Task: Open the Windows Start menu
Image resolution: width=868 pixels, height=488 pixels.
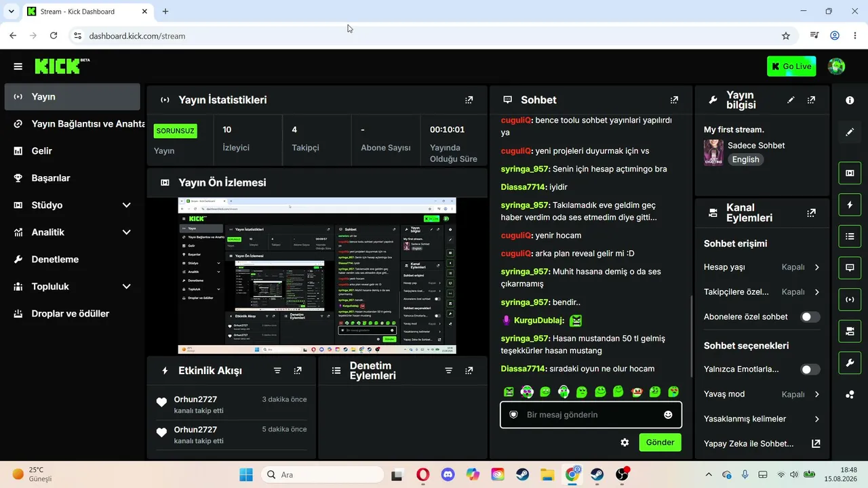Action: (245, 474)
